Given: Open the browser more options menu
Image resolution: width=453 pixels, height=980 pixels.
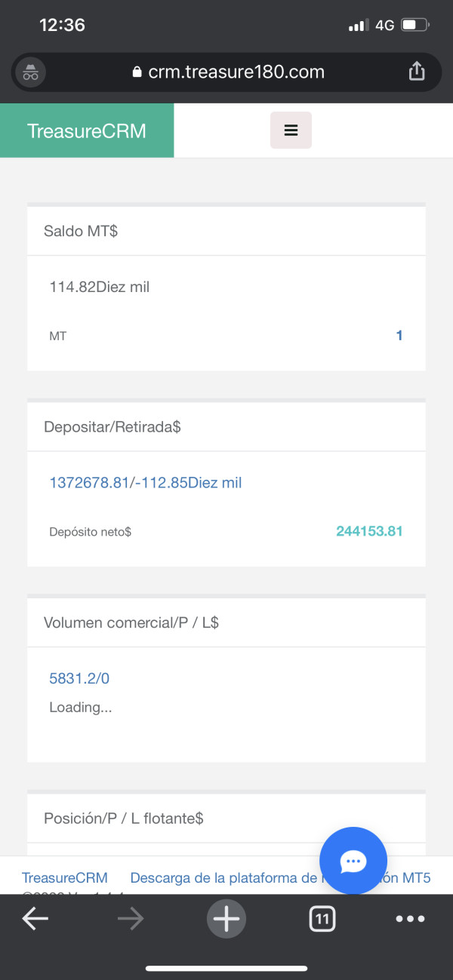Looking at the screenshot, I should [410, 918].
